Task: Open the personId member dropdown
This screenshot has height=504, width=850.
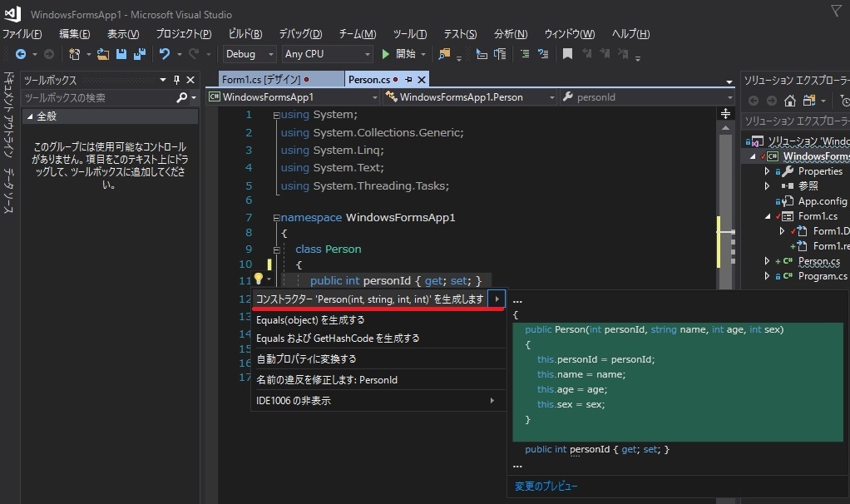Action: coord(647,97)
